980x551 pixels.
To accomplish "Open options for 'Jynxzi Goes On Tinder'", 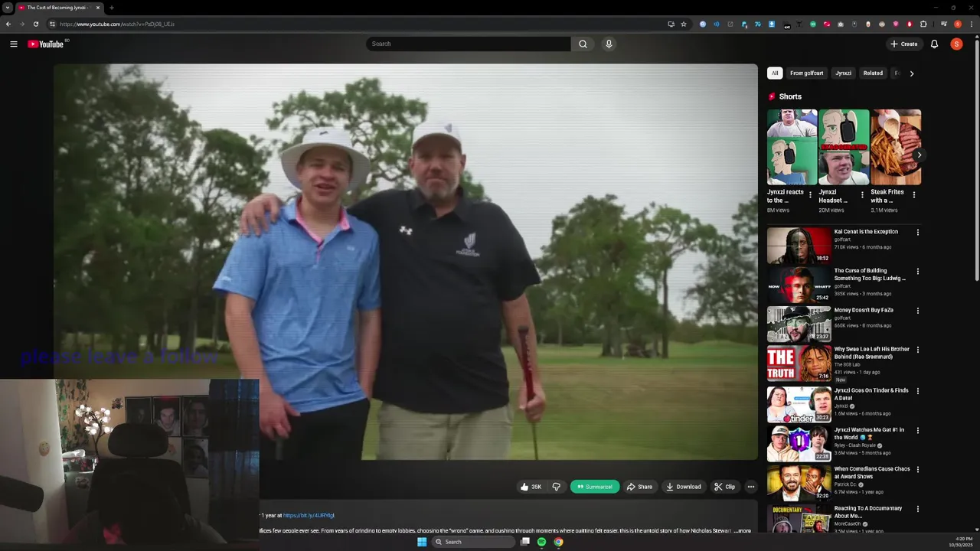I will pyautogui.click(x=917, y=391).
